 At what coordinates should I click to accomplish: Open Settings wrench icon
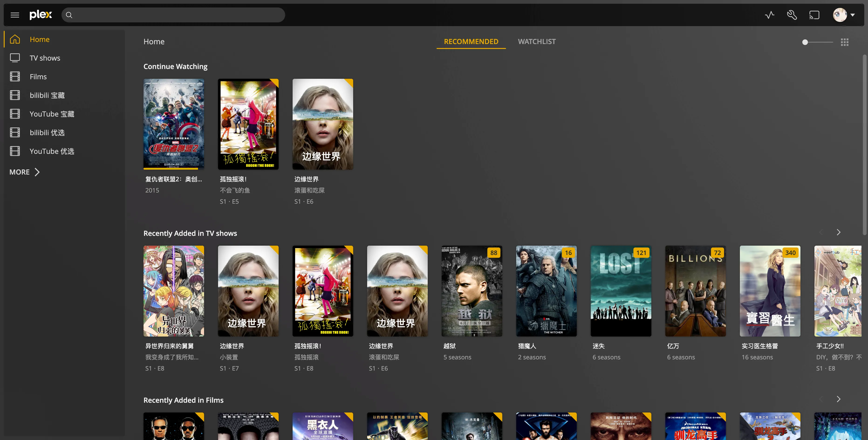coord(792,15)
